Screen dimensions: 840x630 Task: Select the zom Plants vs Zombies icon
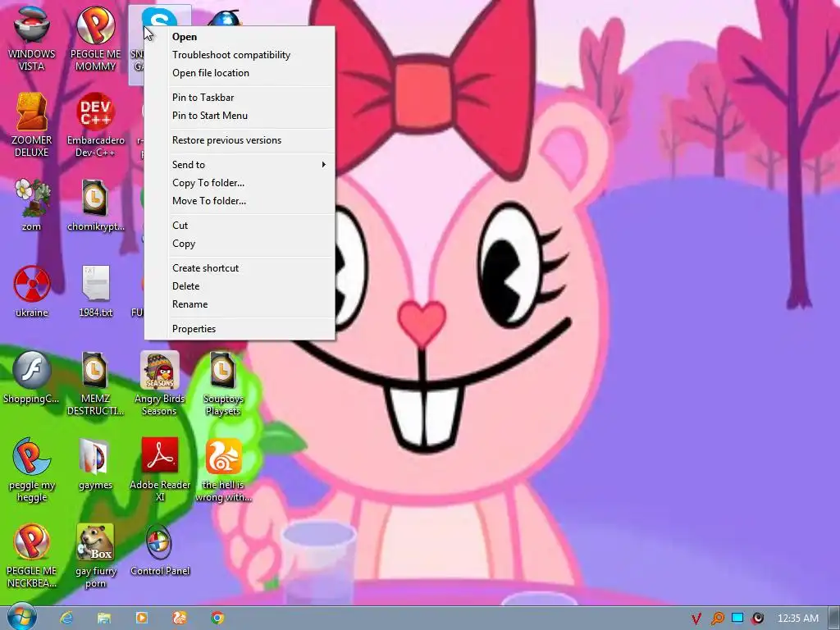coord(32,204)
